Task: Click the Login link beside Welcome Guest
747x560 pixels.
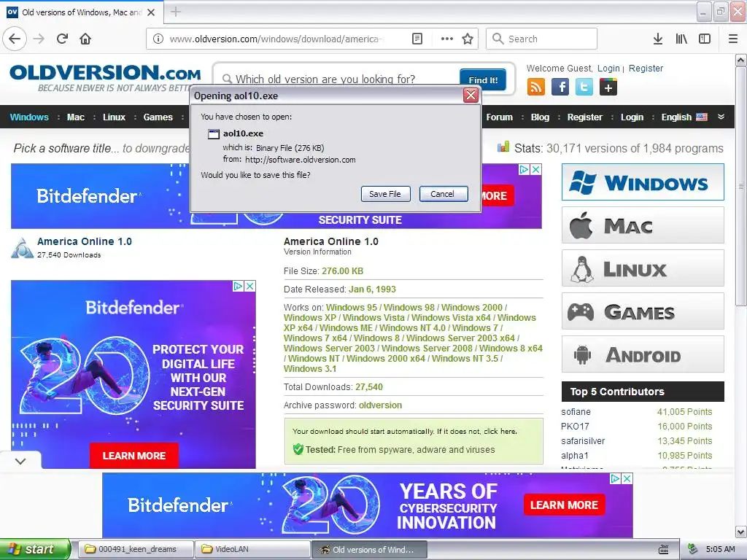Action: tap(608, 68)
